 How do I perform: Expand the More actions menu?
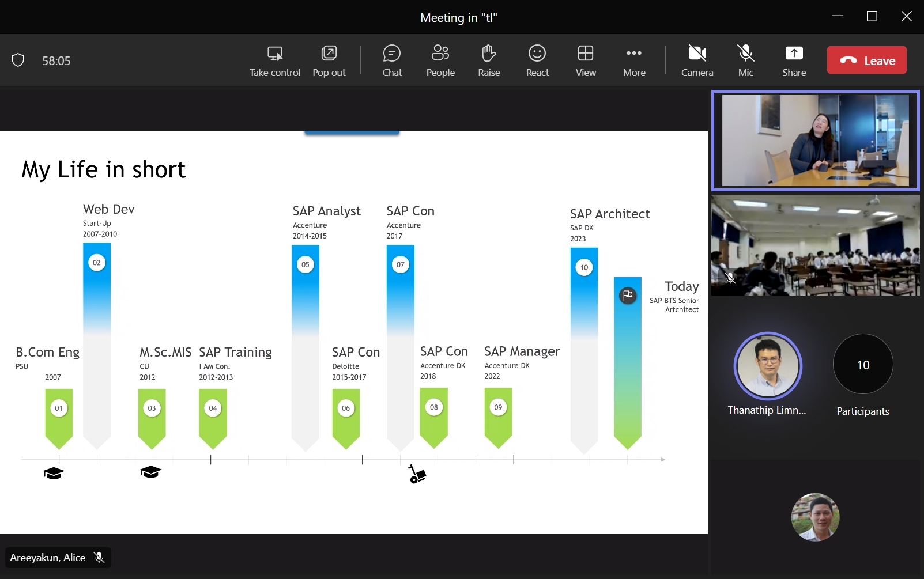(x=634, y=60)
